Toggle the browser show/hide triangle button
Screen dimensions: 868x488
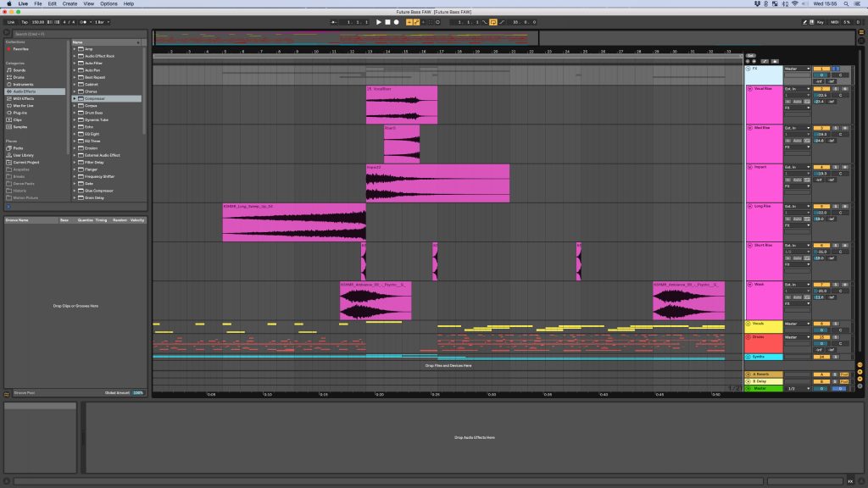coord(7,33)
